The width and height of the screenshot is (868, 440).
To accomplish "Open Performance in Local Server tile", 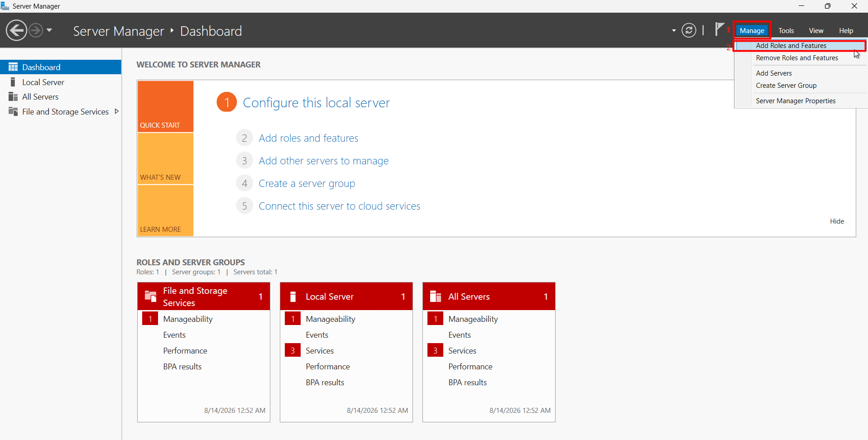I will [328, 367].
